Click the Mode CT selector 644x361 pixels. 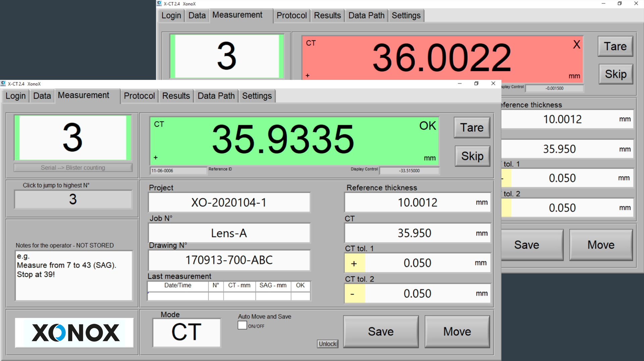point(186,332)
